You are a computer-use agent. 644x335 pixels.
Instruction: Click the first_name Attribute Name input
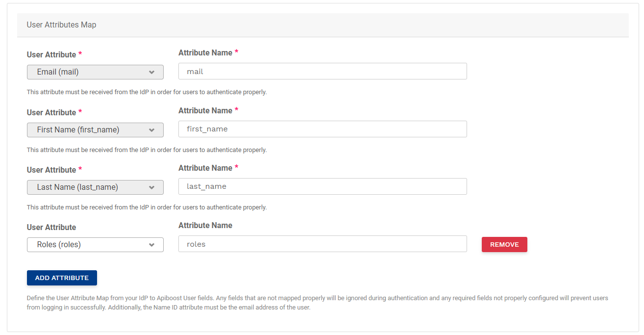(322, 129)
